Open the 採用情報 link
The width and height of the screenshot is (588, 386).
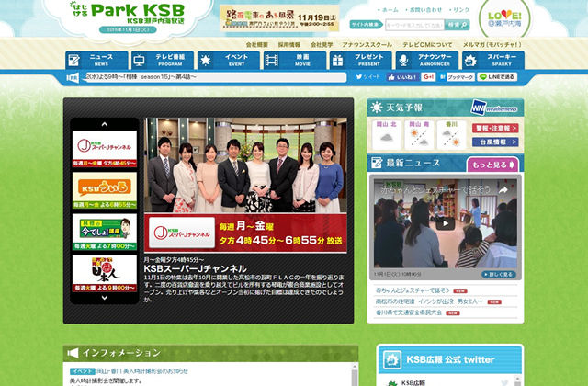(x=289, y=45)
